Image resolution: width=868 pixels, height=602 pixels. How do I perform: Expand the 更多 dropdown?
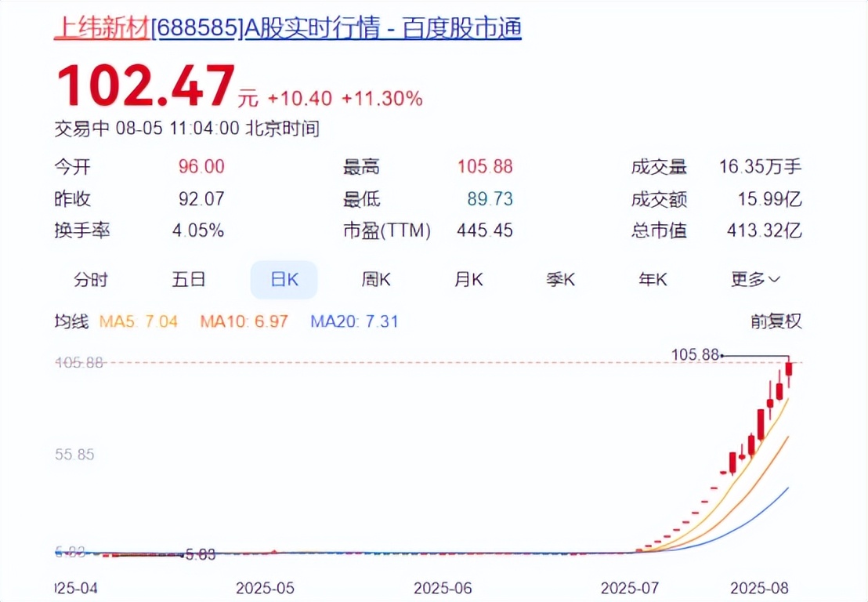point(755,279)
